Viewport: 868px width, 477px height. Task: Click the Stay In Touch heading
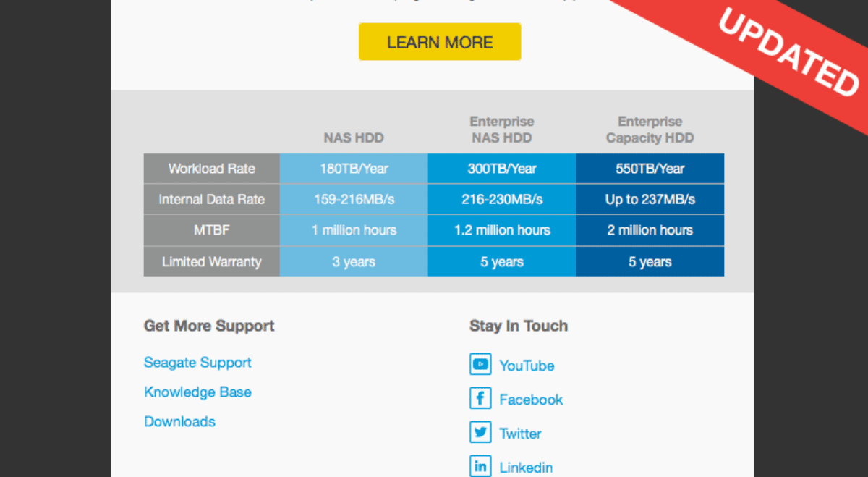(519, 326)
